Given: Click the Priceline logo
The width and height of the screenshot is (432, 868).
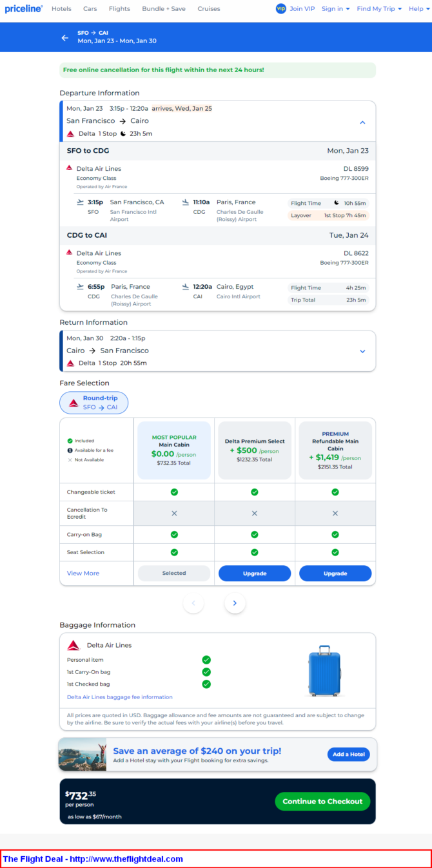Looking at the screenshot, I should [24, 9].
